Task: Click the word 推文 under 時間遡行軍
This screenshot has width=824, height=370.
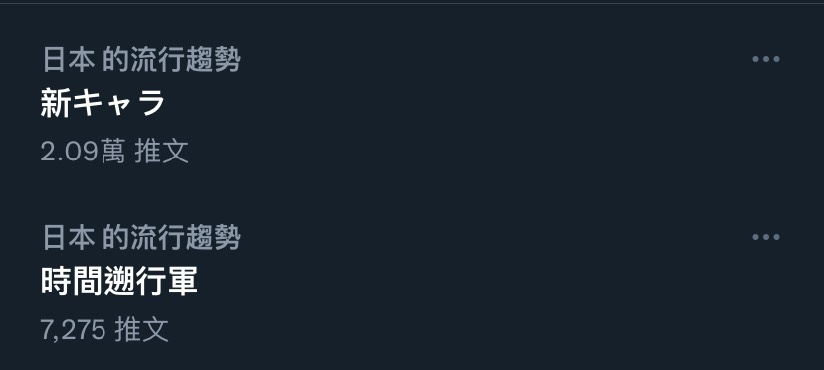Action: pyautogui.click(x=141, y=330)
